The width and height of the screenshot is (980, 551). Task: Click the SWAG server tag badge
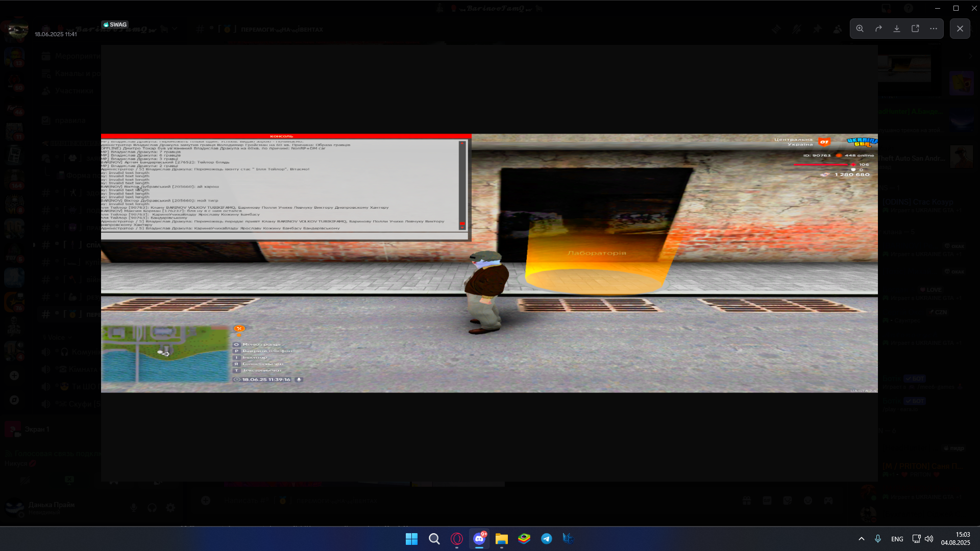[x=115, y=24]
